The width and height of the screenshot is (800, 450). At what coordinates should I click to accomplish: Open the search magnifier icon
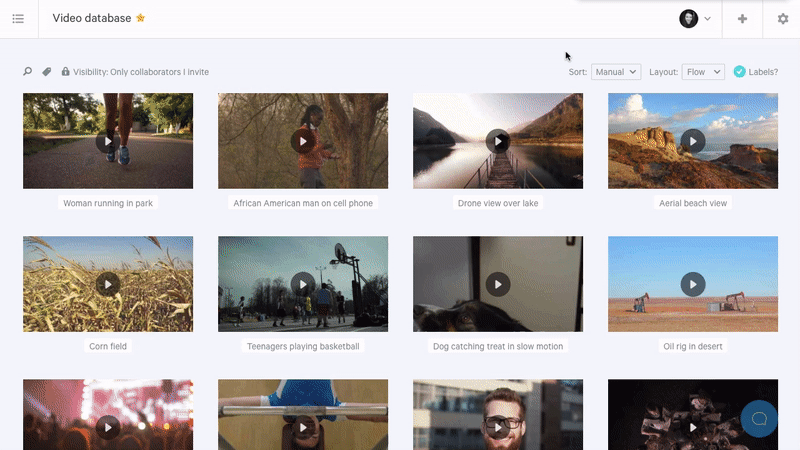[28, 72]
